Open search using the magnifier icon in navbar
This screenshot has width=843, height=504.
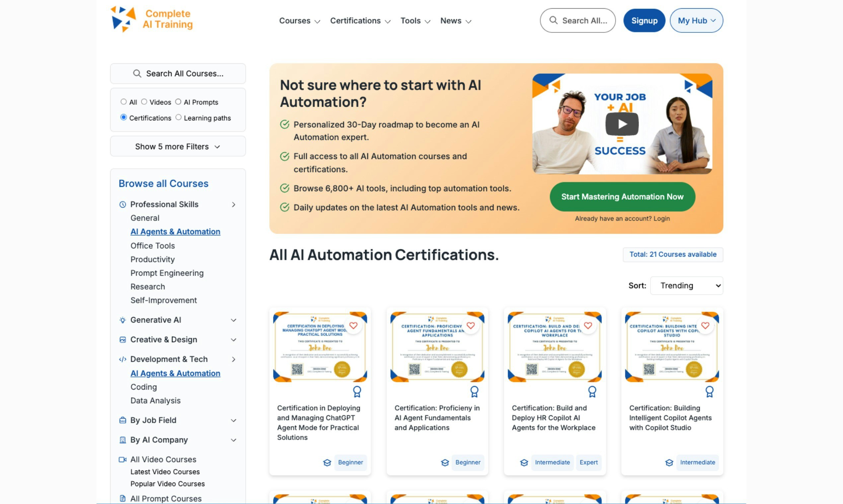tap(553, 20)
